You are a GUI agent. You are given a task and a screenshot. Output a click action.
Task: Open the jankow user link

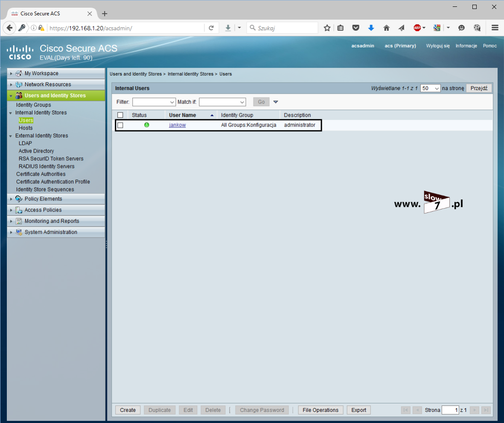(x=178, y=125)
